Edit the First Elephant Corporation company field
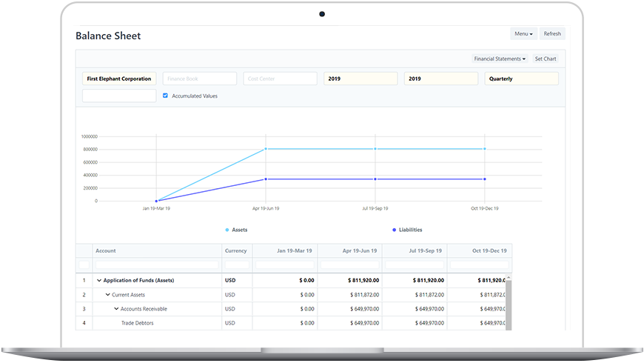Screen dimensions: 644x363 click(118, 79)
